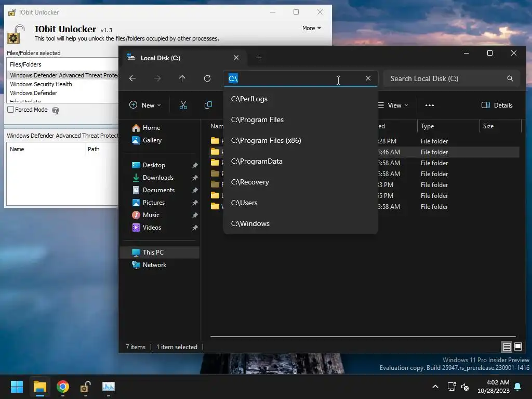Copy the selected item icon

point(208,105)
